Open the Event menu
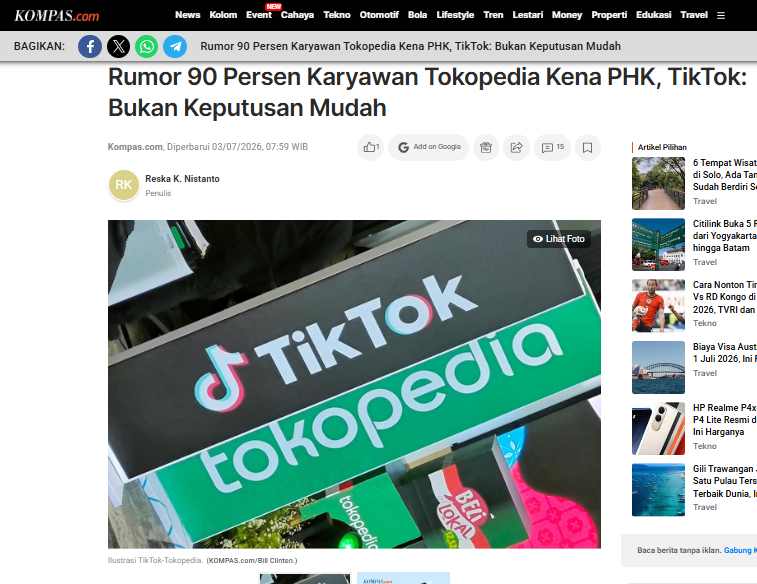Screen dimensions: 757x584 point(259,15)
